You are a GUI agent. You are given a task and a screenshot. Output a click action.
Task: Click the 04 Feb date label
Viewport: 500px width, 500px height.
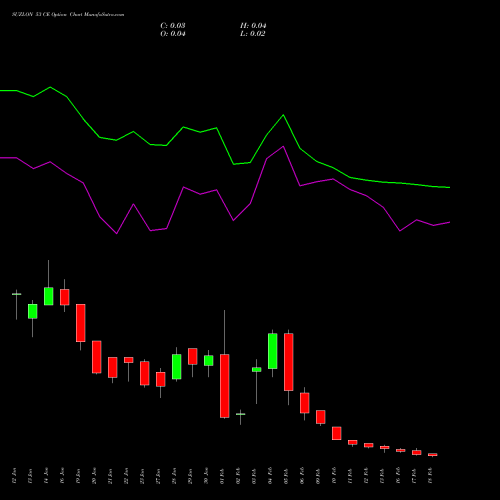270,476
